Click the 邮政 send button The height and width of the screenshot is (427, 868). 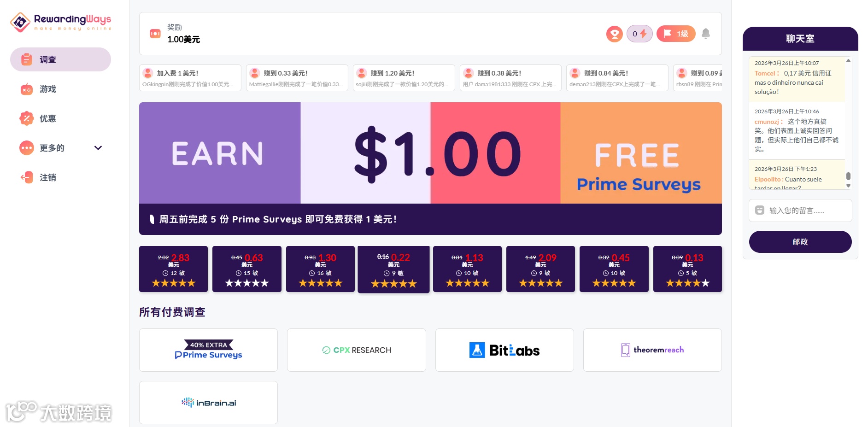800,242
